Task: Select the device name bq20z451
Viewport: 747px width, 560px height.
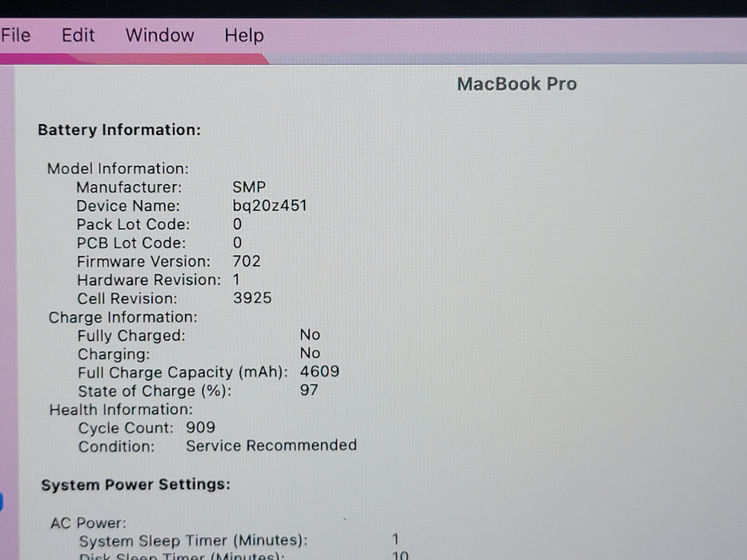Action: [x=270, y=206]
